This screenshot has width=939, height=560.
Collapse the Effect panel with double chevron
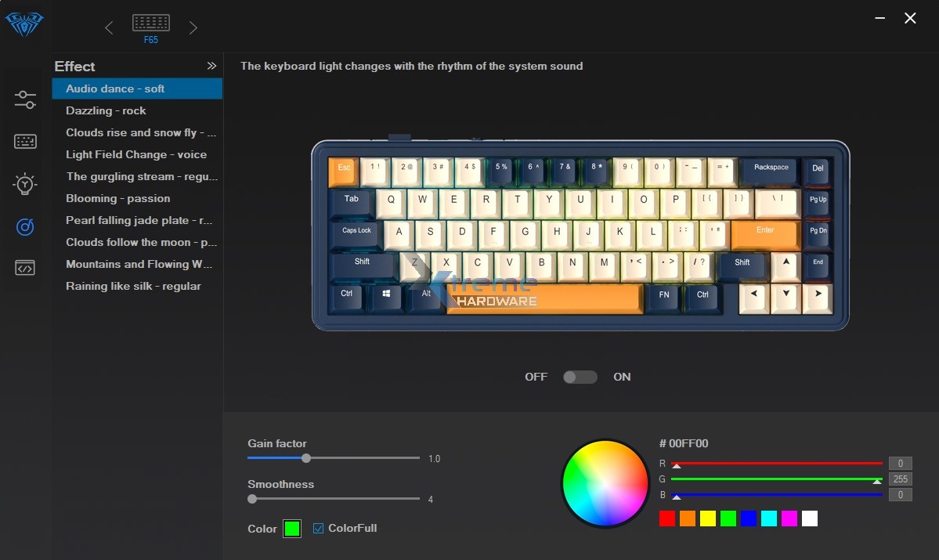click(211, 67)
